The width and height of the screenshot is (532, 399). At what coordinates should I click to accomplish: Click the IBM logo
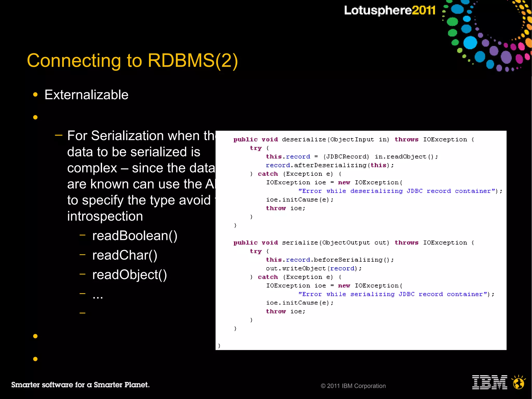490,382
